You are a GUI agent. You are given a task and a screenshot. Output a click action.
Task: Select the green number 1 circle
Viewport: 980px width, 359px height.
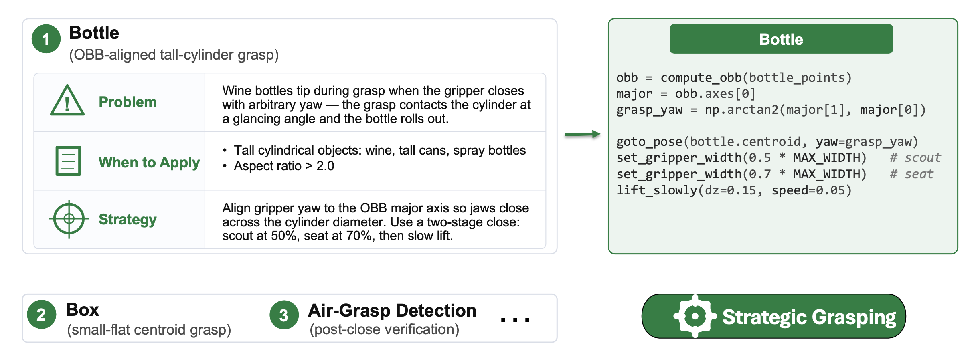tap(46, 39)
